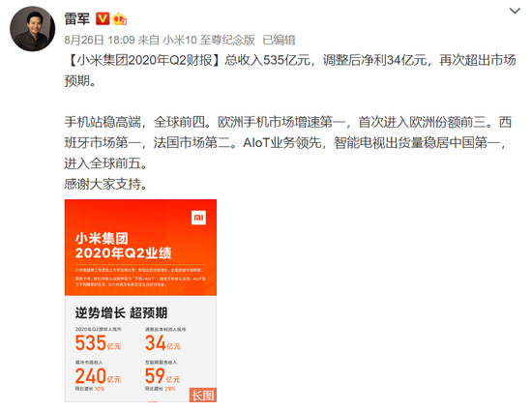
Task: Open Lei Jun's profile avatar
Action: pyautogui.click(x=33, y=29)
